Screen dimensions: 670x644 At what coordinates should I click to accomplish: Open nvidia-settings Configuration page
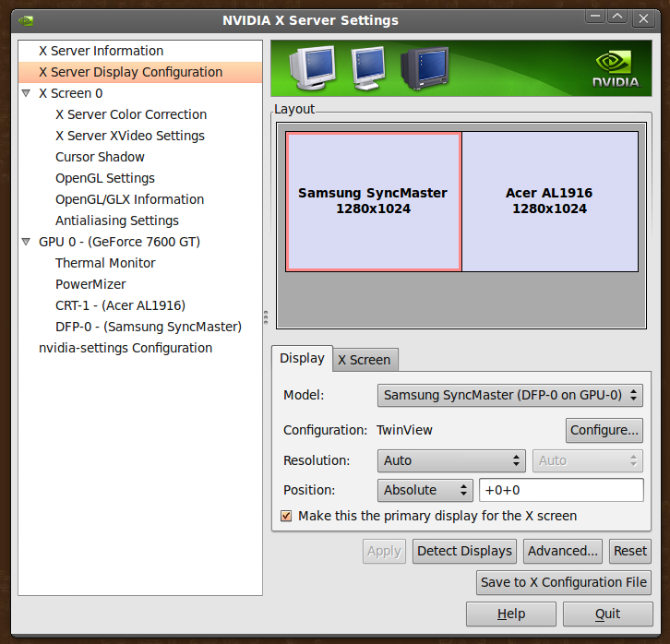[126, 348]
